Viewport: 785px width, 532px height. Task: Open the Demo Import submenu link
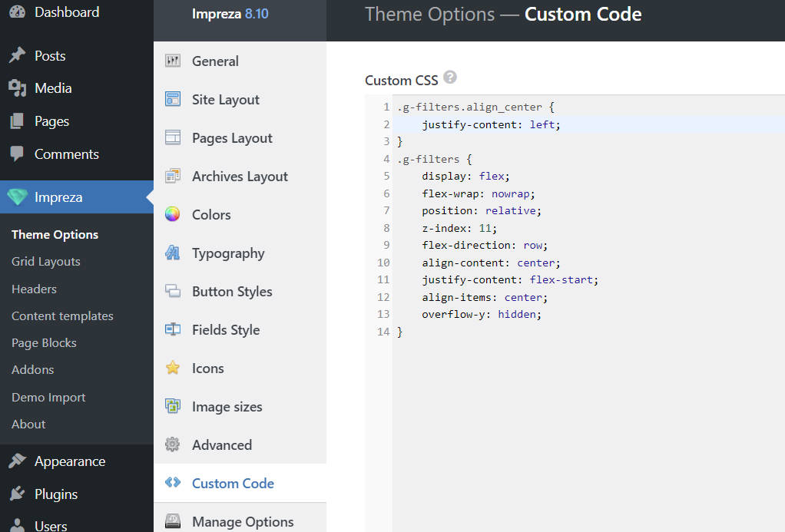pyautogui.click(x=48, y=397)
